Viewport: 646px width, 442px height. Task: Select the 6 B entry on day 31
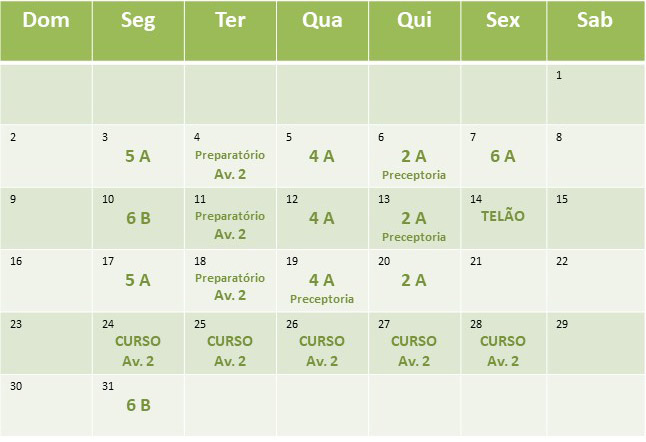coord(138,405)
